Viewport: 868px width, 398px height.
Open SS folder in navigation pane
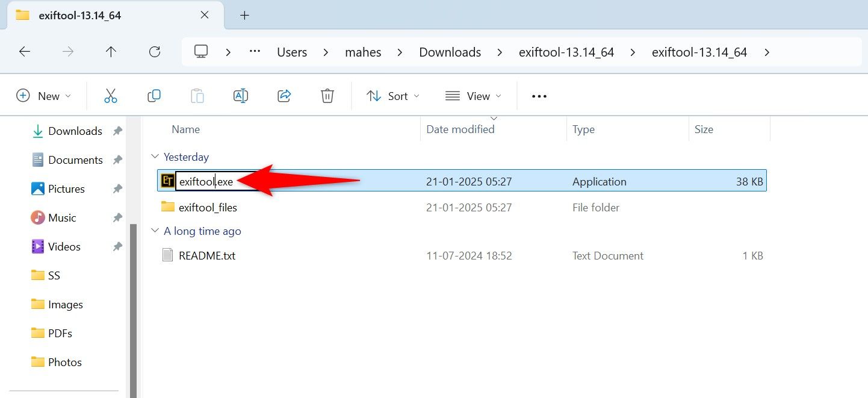click(x=54, y=275)
